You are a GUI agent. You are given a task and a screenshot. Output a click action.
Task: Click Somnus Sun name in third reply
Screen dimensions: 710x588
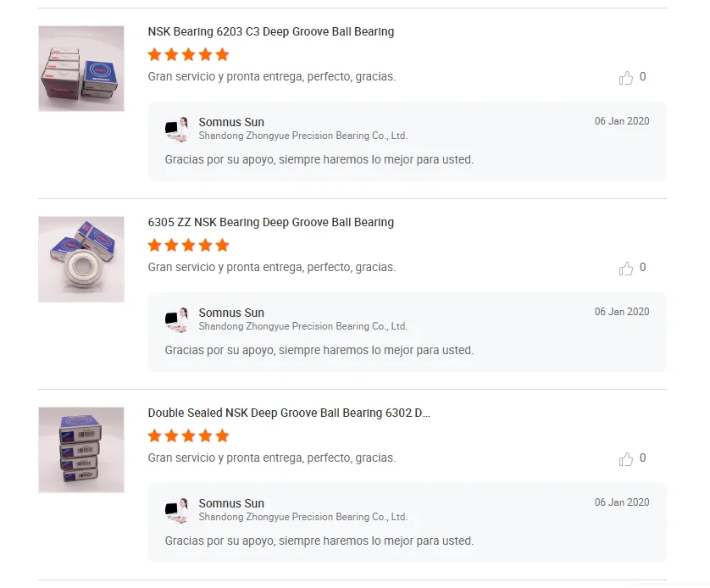click(x=231, y=504)
